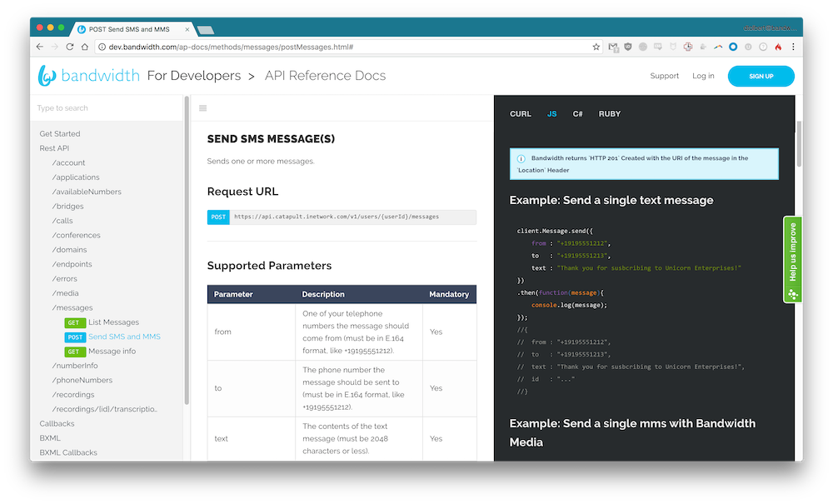This screenshot has height=504, width=833.
Task: Click the request URL text
Action: click(337, 217)
